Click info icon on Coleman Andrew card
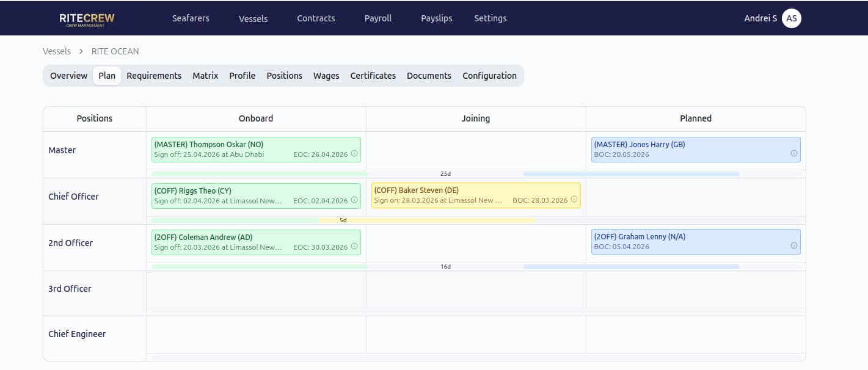The width and height of the screenshot is (868, 370). click(354, 247)
